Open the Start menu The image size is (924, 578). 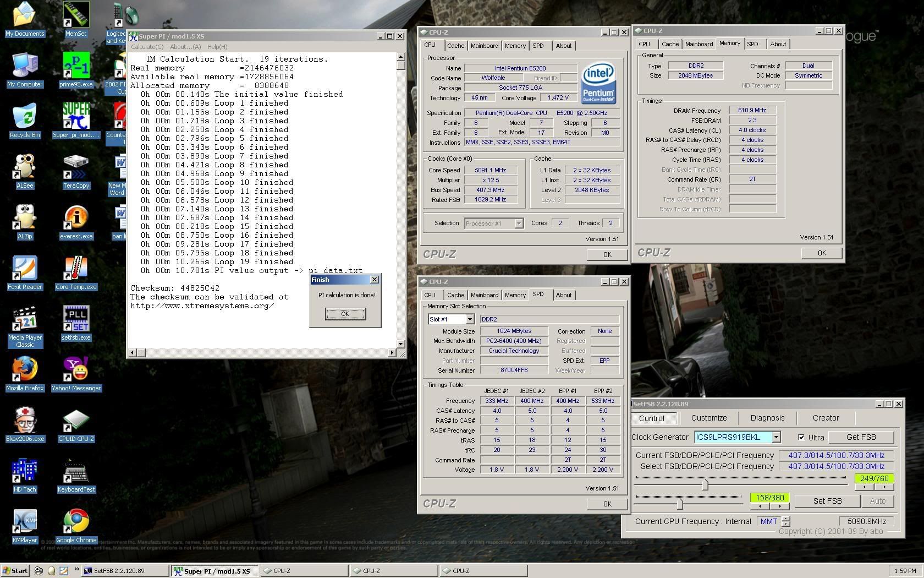[x=15, y=571]
